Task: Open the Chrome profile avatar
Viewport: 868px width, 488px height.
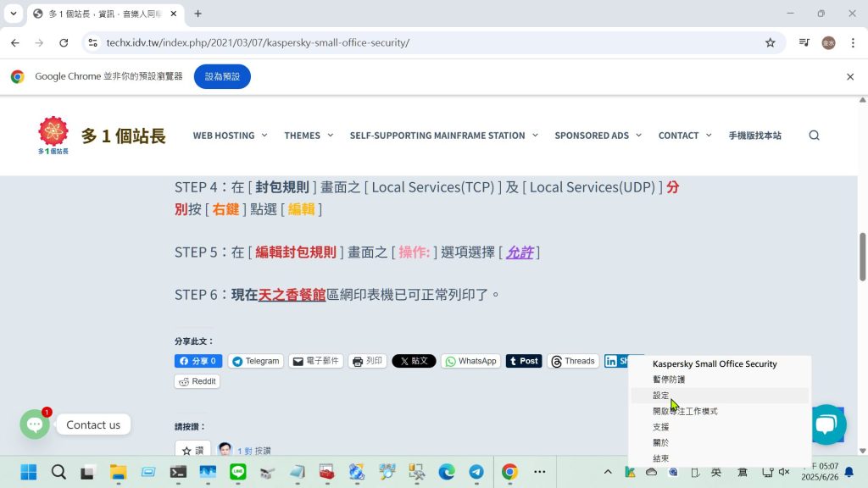Action: tap(828, 42)
